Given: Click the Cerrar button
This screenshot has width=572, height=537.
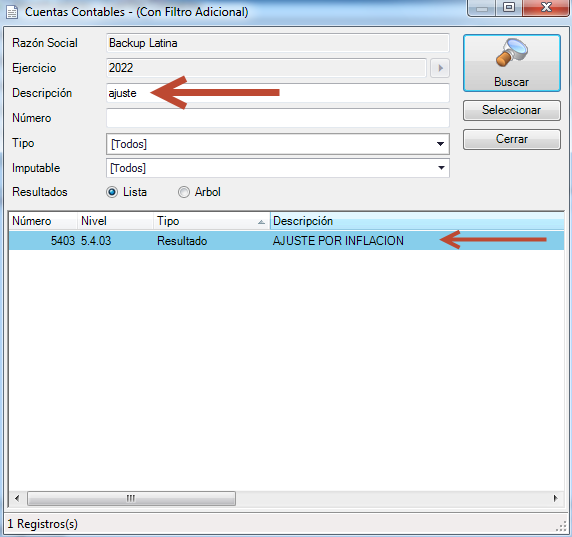Looking at the screenshot, I should [x=511, y=139].
